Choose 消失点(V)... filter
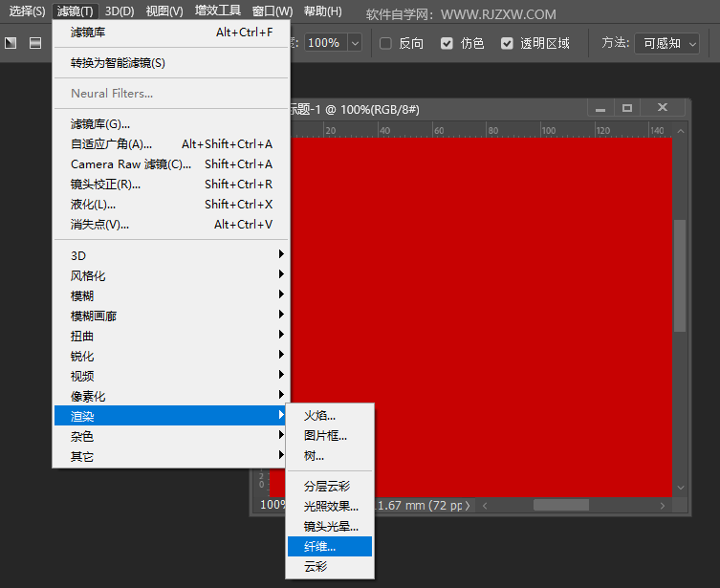This screenshot has height=588, width=720. (171, 225)
